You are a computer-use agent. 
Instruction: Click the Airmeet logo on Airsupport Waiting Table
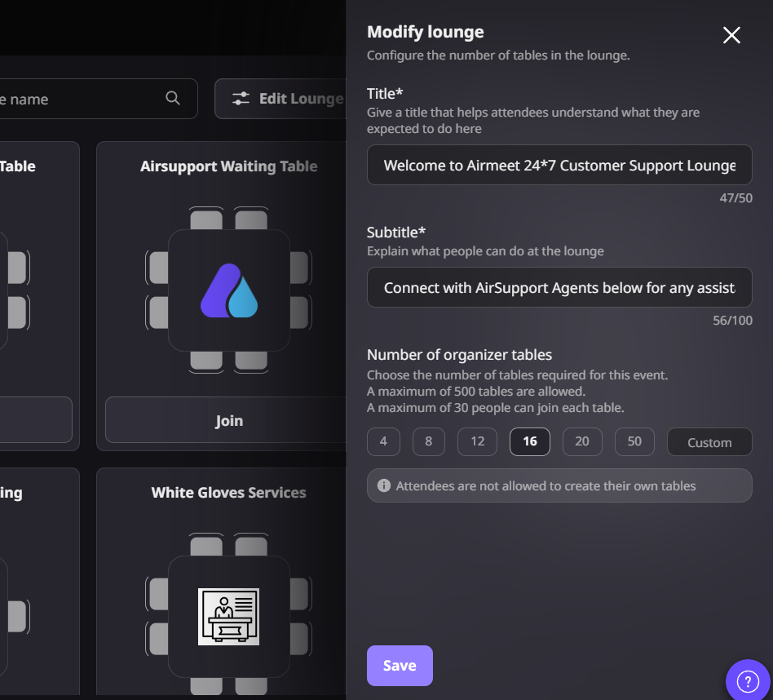(229, 290)
